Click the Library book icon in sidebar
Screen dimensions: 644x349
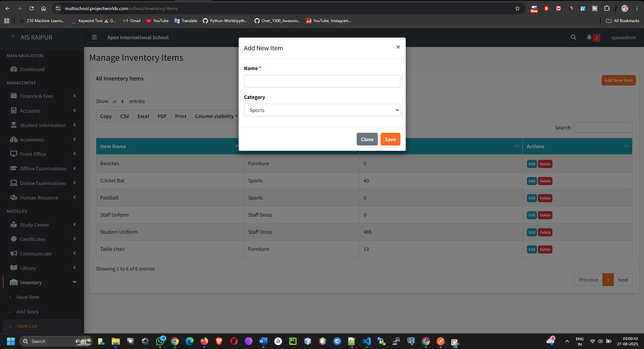(x=14, y=268)
